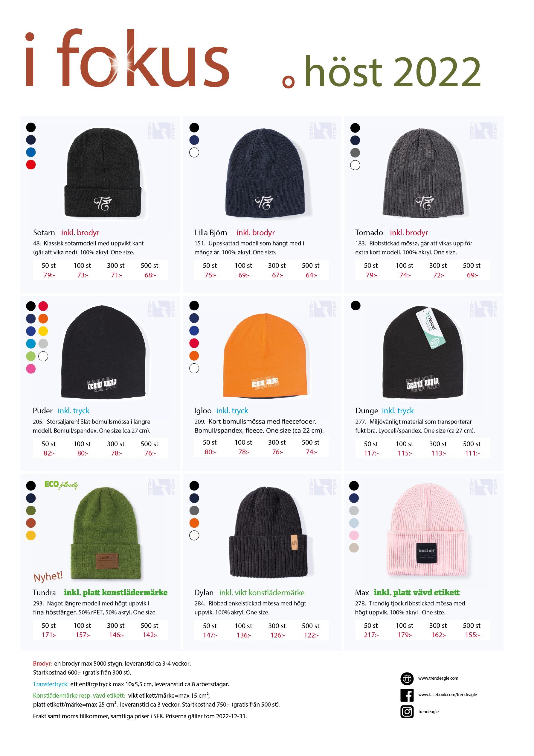This screenshot has width=534, height=756.
Task: Click the Facebook logo icon
Action: [x=407, y=695]
